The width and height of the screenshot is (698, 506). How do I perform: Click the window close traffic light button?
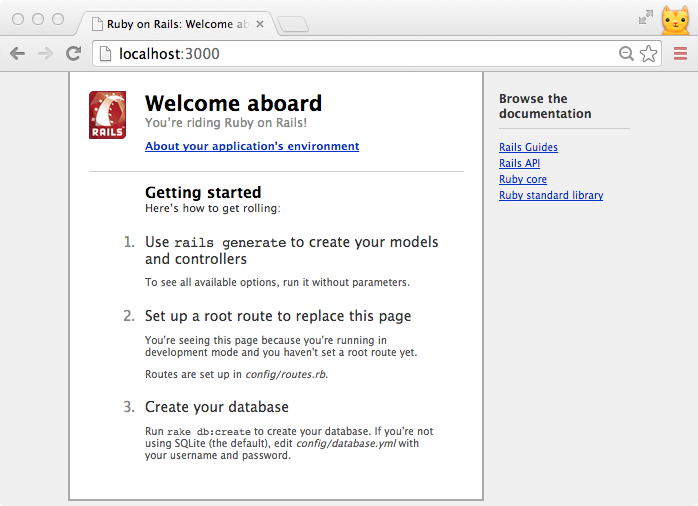point(18,19)
